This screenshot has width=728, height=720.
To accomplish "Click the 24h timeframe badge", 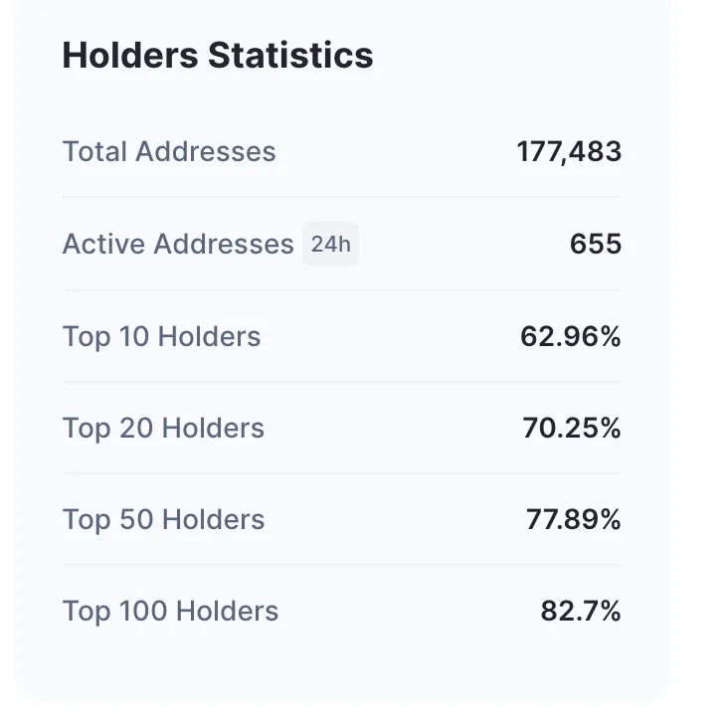I will 330,244.
